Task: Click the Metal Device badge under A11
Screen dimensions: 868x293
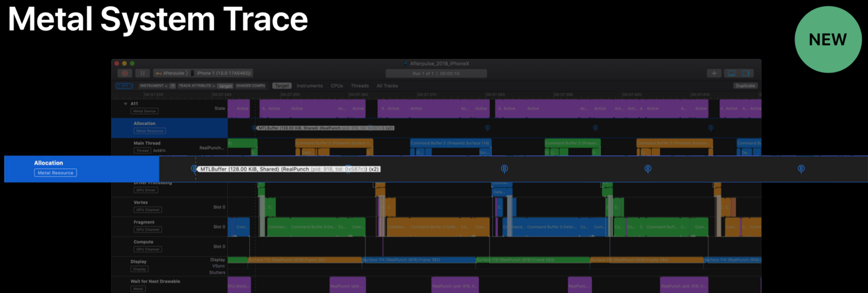Action: click(144, 111)
